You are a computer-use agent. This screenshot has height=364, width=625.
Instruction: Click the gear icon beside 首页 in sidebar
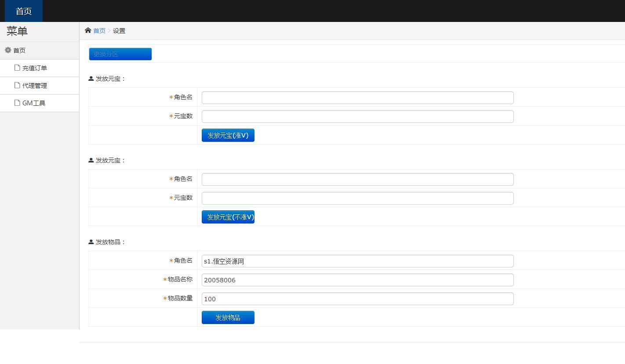8,50
